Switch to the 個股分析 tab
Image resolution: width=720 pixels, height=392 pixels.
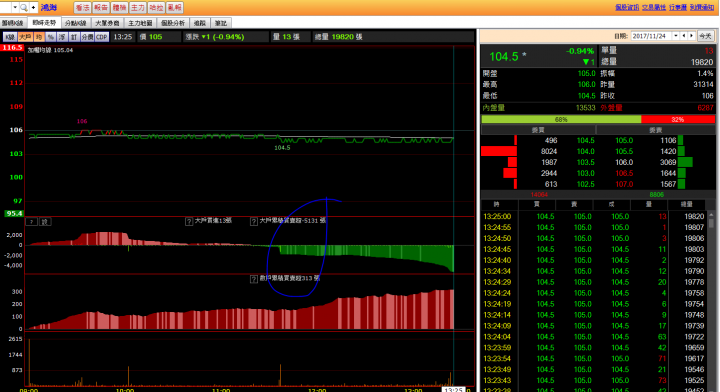coord(173,23)
